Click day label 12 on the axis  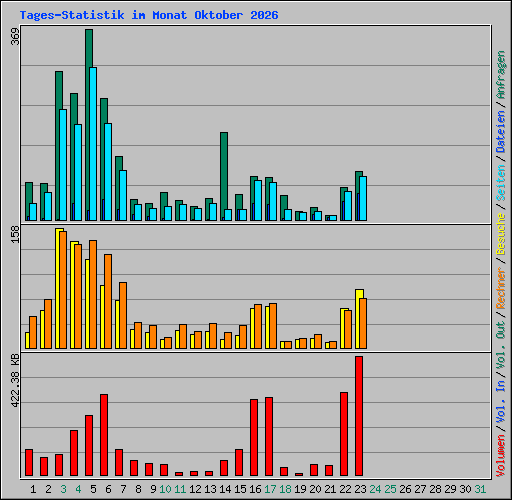(195, 489)
